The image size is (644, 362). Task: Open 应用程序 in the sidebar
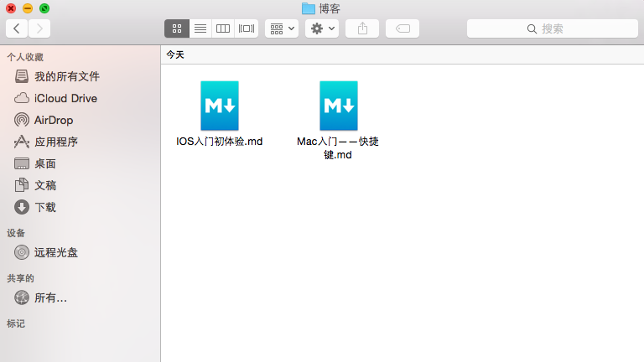tap(80, 142)
